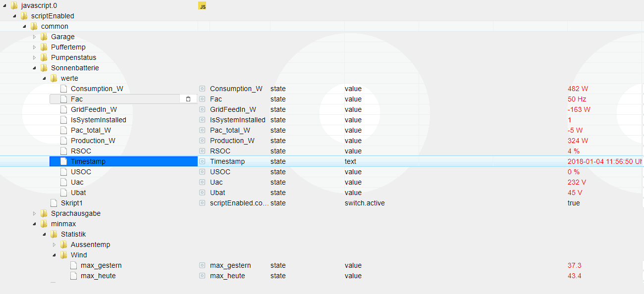Click the switch.active role cell
This screenshot has width=644, height=294.
(x=365, y=203)
